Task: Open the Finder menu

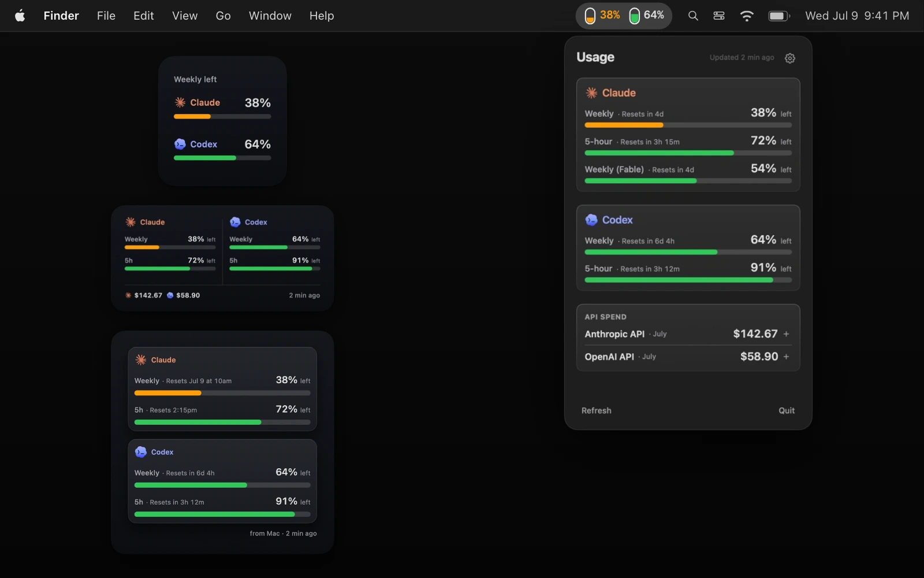Action: (61, 16)
